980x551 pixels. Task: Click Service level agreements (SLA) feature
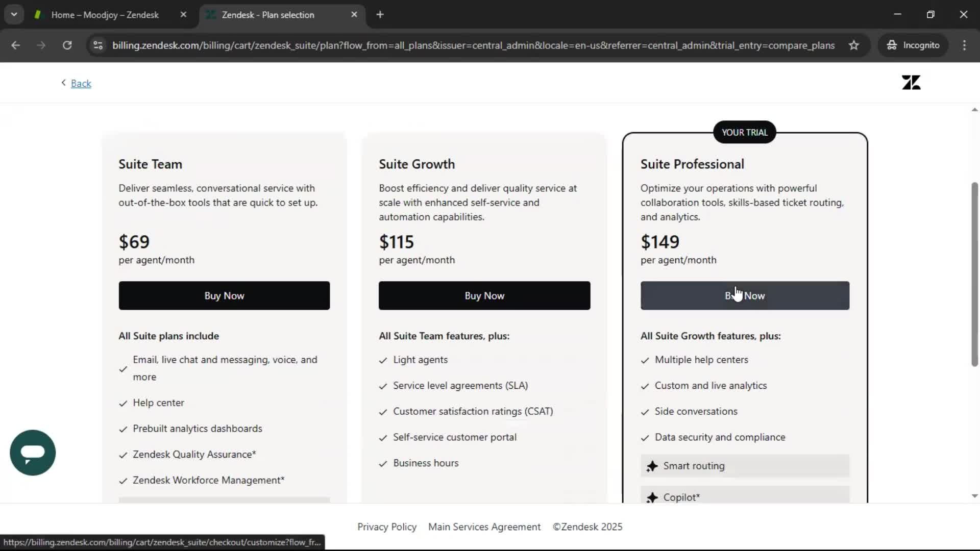pos(460,386)
